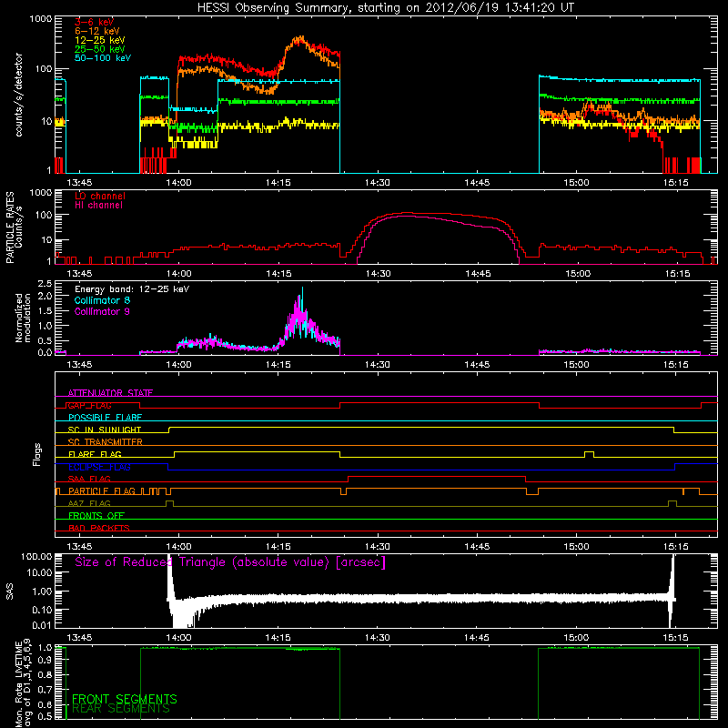This screenshot has height=728, width=728.
Task: Click the raised SAA_FLAG segment
Action: [437, 476]
